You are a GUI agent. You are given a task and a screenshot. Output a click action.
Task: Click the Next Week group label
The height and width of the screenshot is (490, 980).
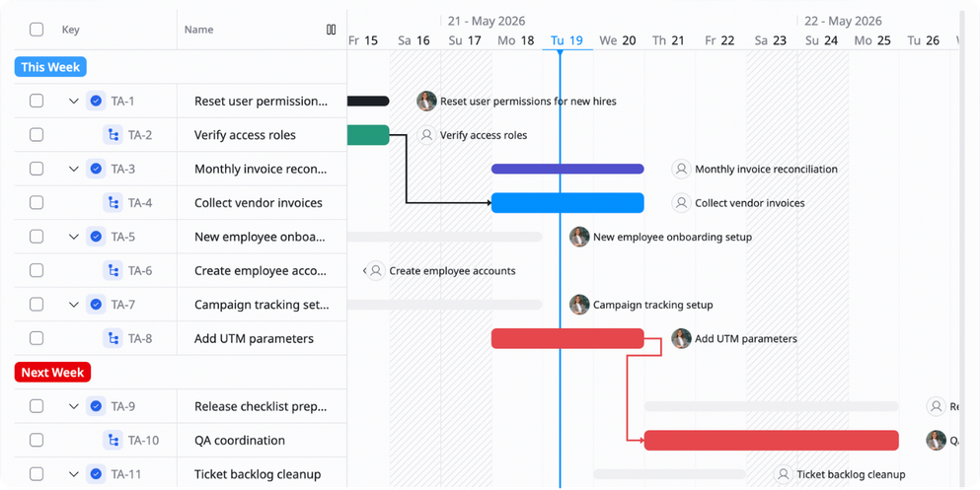click(x=52, y=373)
